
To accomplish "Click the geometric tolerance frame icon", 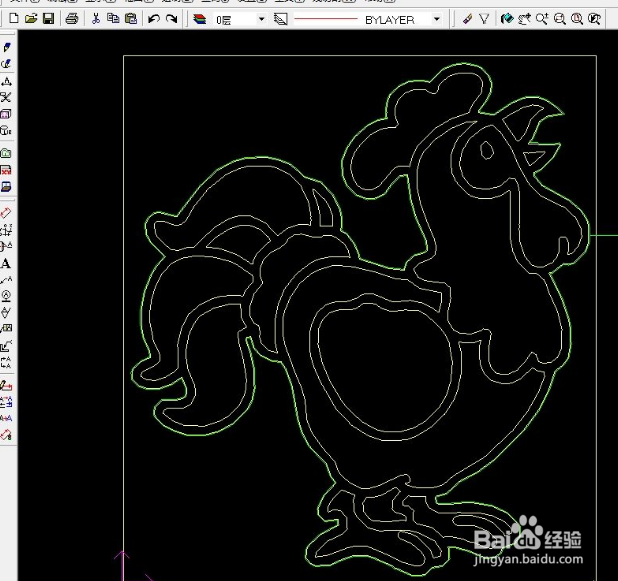I will point(6,329).
